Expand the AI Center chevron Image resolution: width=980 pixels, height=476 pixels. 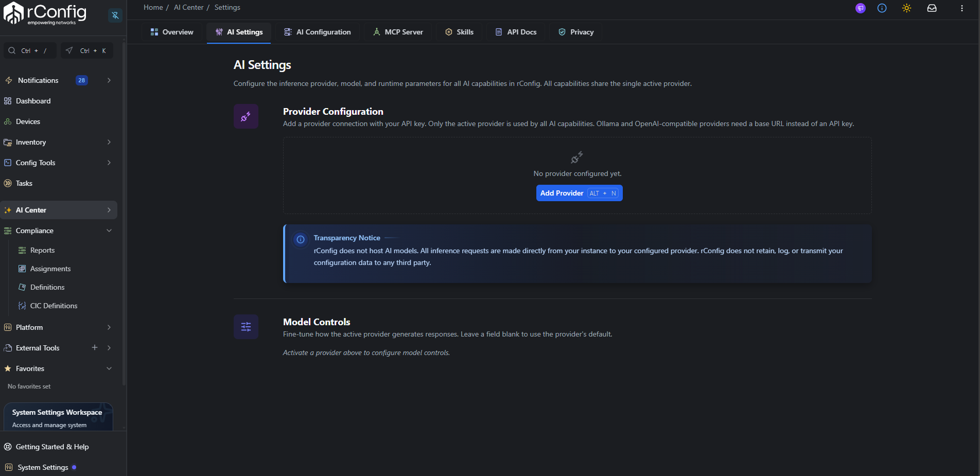click(109, 210)
